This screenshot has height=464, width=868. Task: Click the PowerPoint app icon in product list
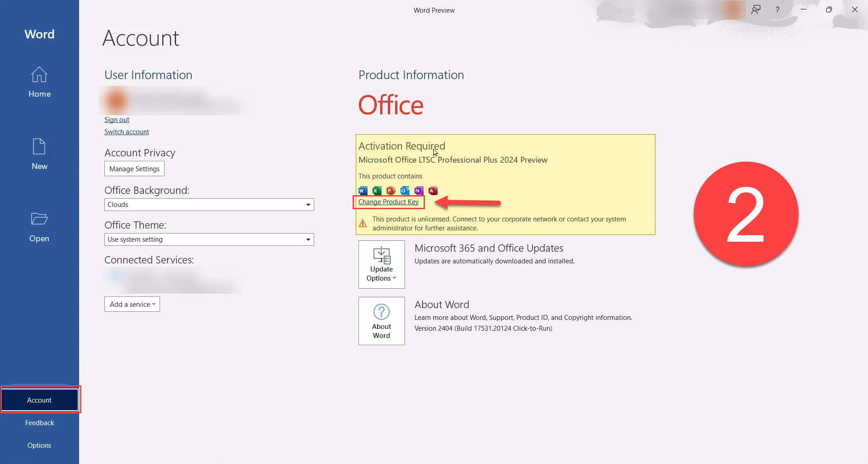pyautogui.click(x=391, y=190)
